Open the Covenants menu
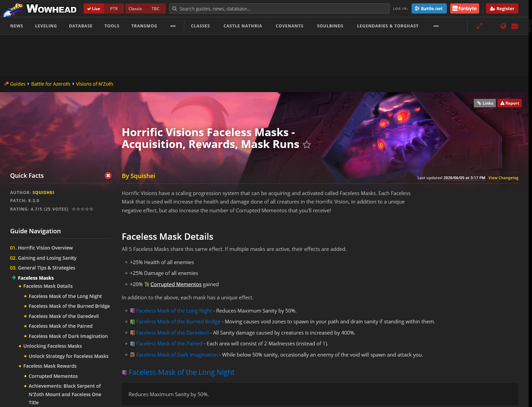This screenshot has width=532, height=407. point(290,26)
